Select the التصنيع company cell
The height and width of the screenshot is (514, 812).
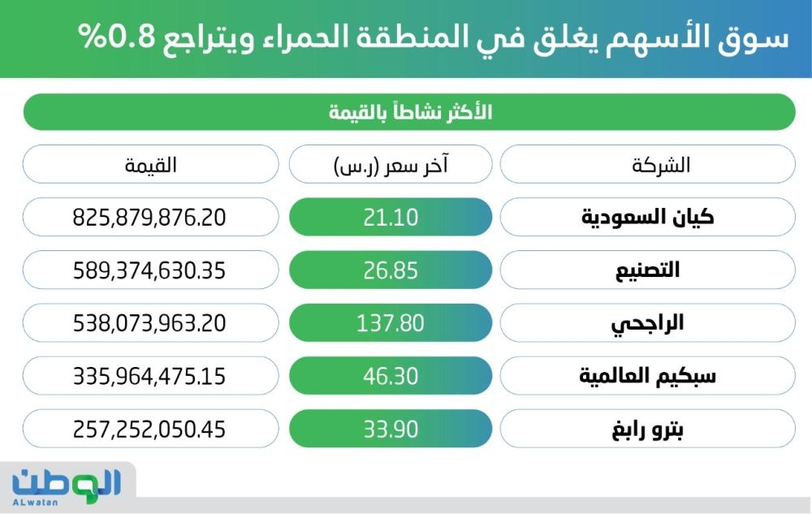pyautogui.click(x=647, y=270)
